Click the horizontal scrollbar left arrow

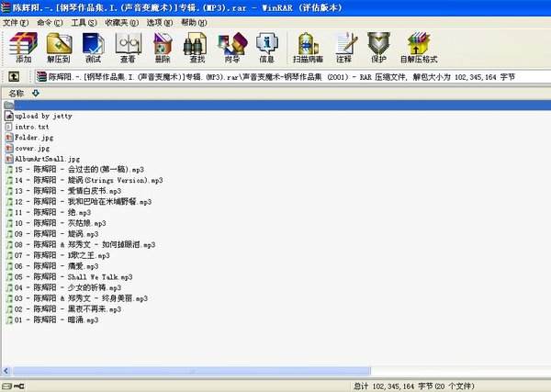point(6,371)
